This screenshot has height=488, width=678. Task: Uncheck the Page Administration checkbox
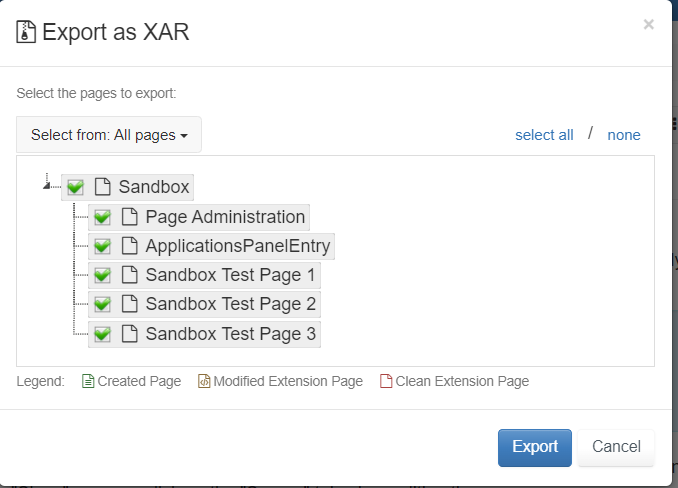point(102,217)
